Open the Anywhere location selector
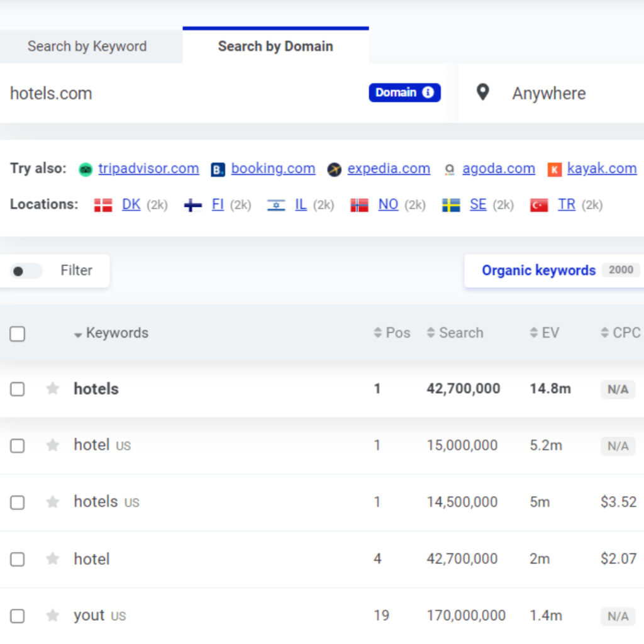 [x=551, y=93]
